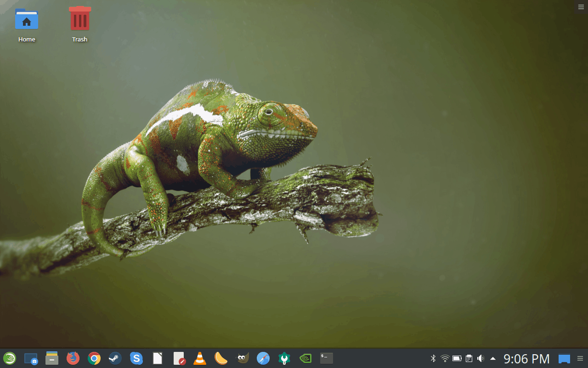Open the openSUSE application launcher menu

10,358
